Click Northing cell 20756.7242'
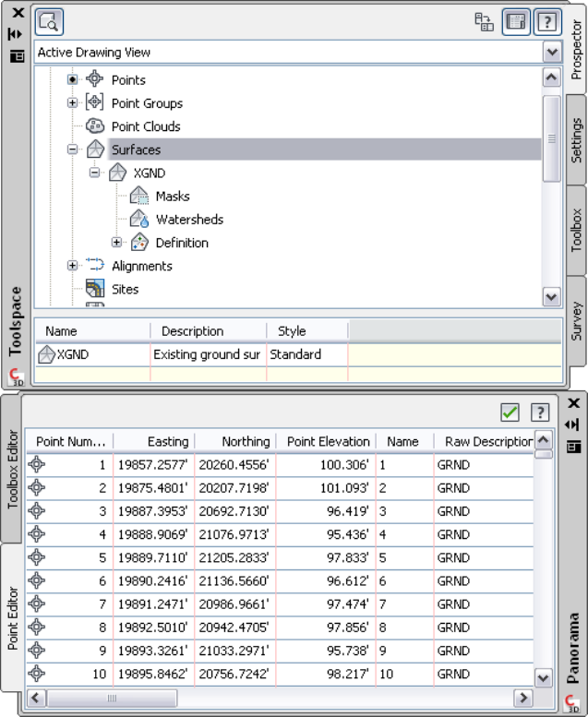Viewport: 588px width, 717px height. tap(235, 674)
